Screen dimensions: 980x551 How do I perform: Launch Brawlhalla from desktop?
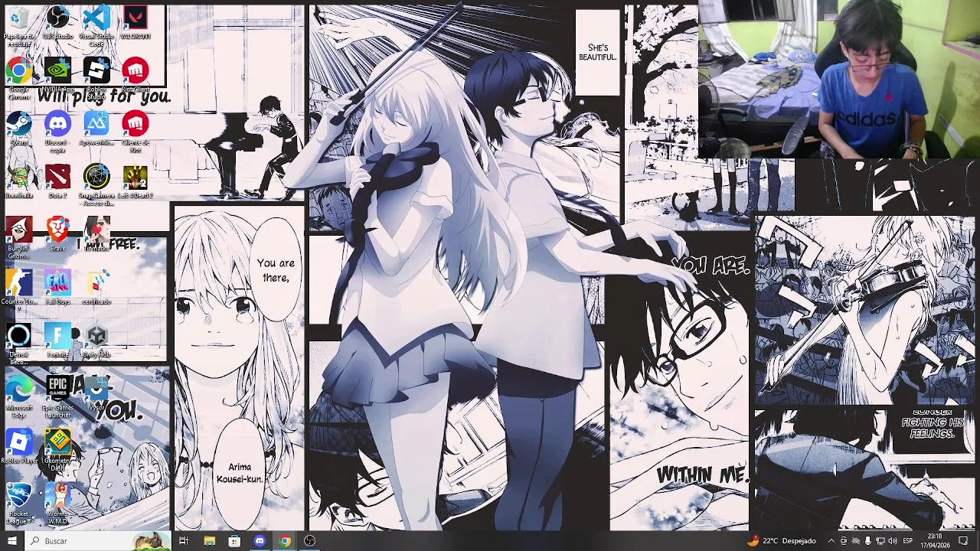[19, 182]
